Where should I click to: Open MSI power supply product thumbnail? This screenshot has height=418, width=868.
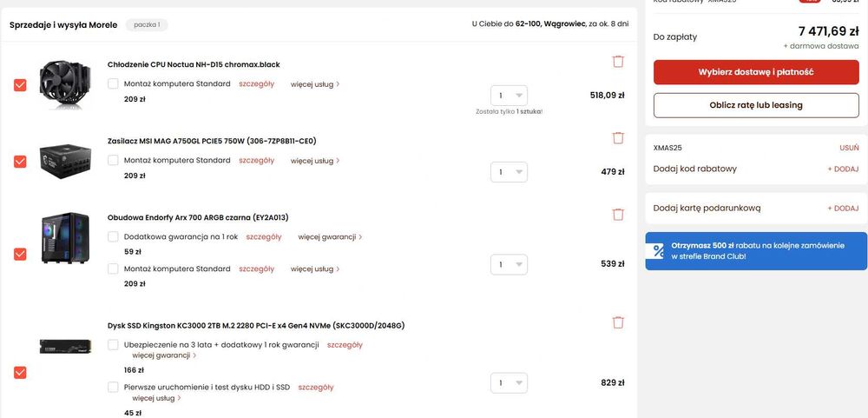[x=65, y=162]
